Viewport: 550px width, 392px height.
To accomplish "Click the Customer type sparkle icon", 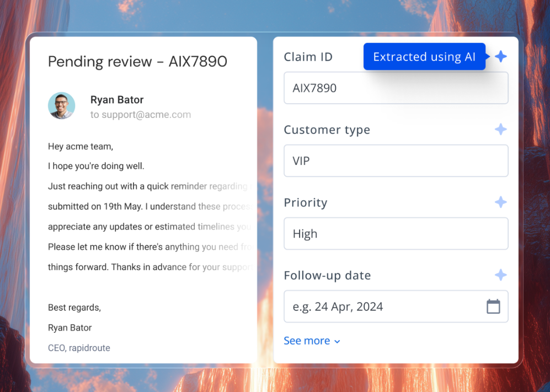I will point(500,129).
